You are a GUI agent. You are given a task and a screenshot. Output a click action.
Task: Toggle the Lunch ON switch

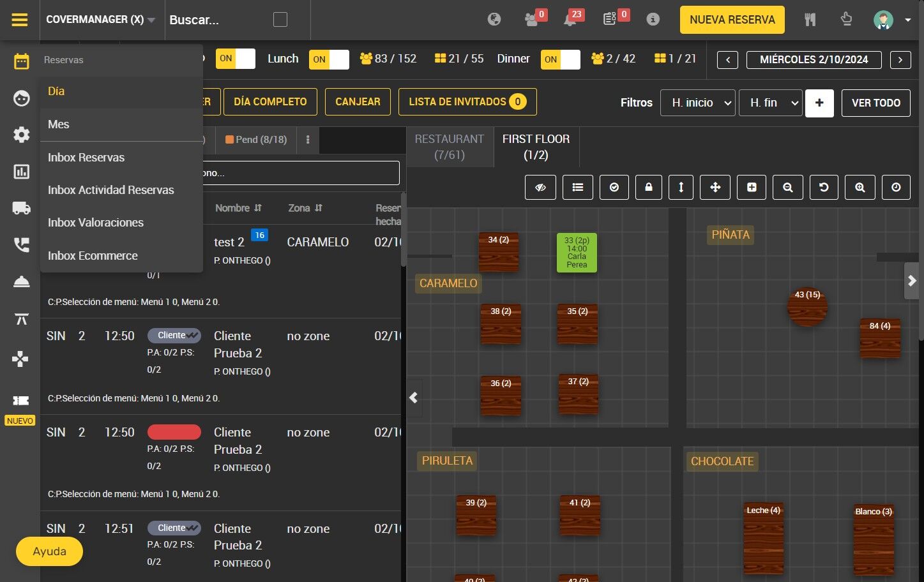[329, 59]
